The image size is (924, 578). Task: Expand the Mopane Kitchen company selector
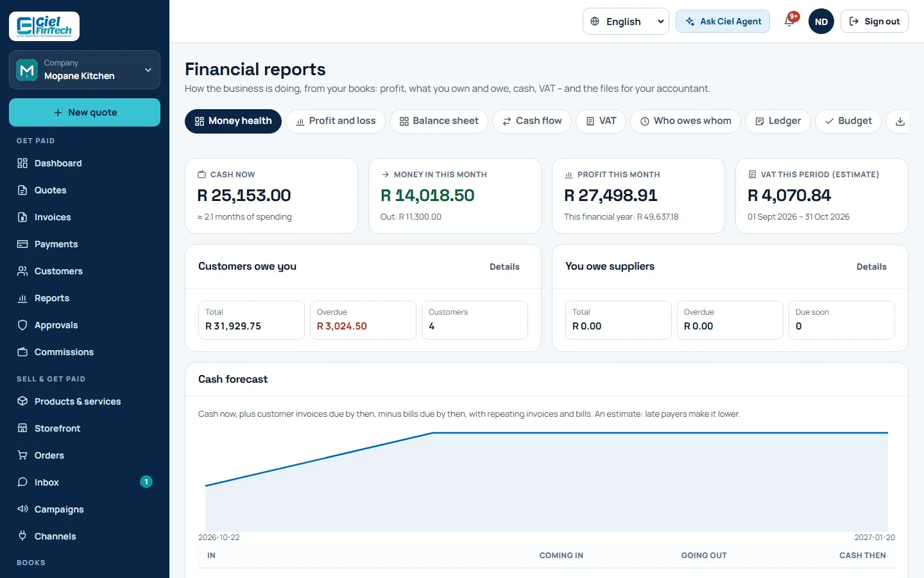pyautogui.click(x=85, y=69)
